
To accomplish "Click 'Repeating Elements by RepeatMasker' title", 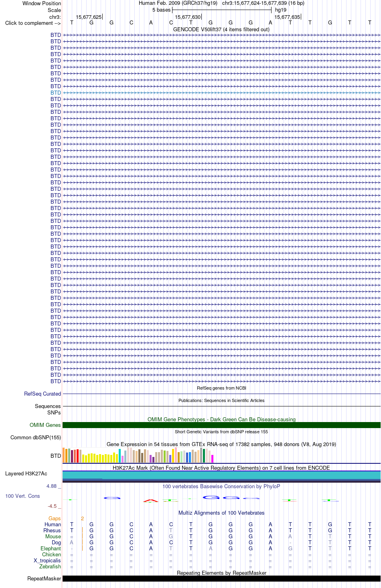I will 221,573.
